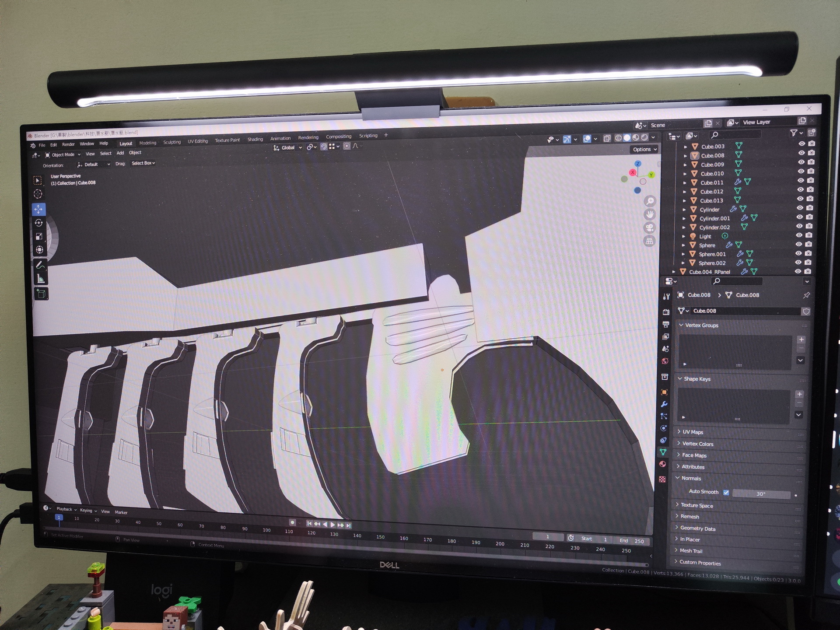
Task: Expand Cylinder.001 in the outliner tree
Action: [x=684, y=218]
